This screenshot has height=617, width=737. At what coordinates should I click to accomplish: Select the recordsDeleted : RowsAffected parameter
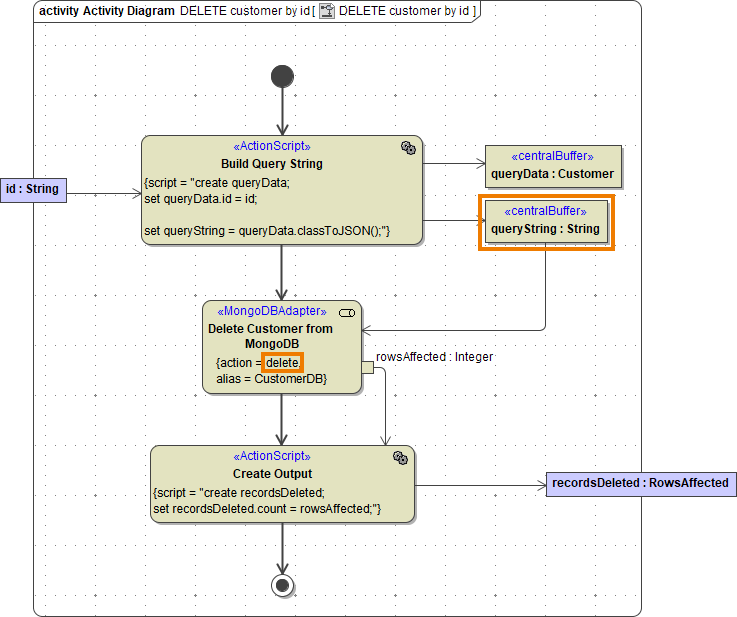click(x=640, y=484)
